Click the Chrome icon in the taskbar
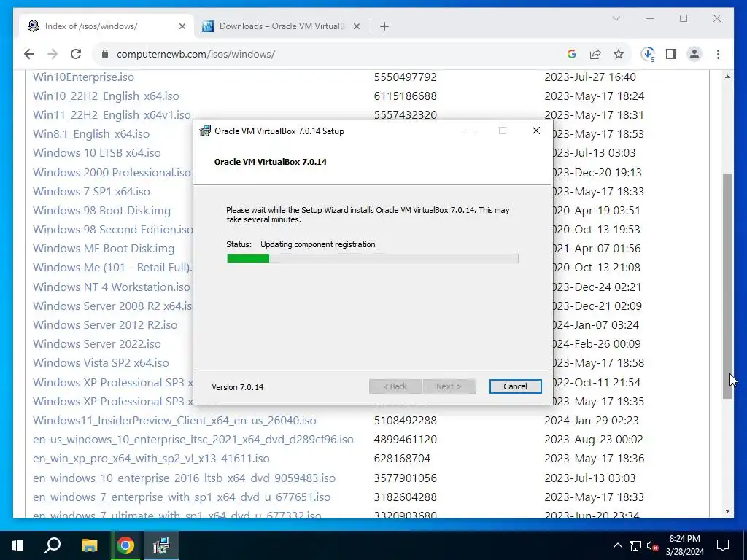Image resolution: width=747 pixels, height=560 pixels. (x=125, y=545)
